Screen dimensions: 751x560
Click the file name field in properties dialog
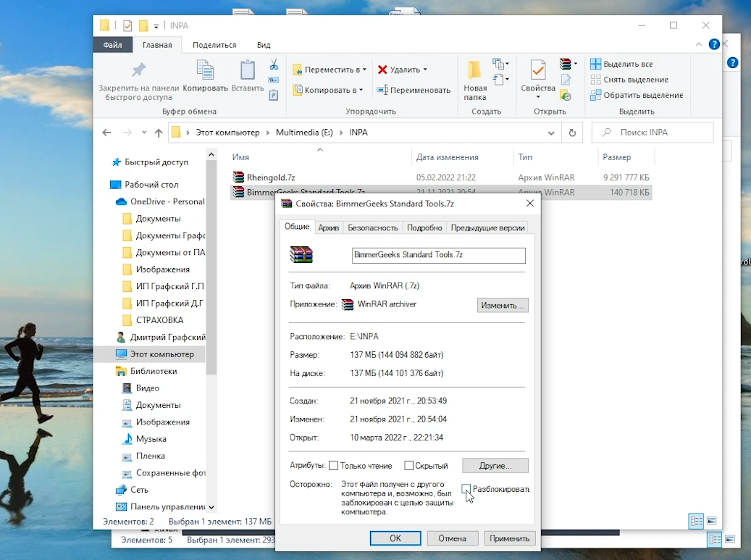(438, 255)
